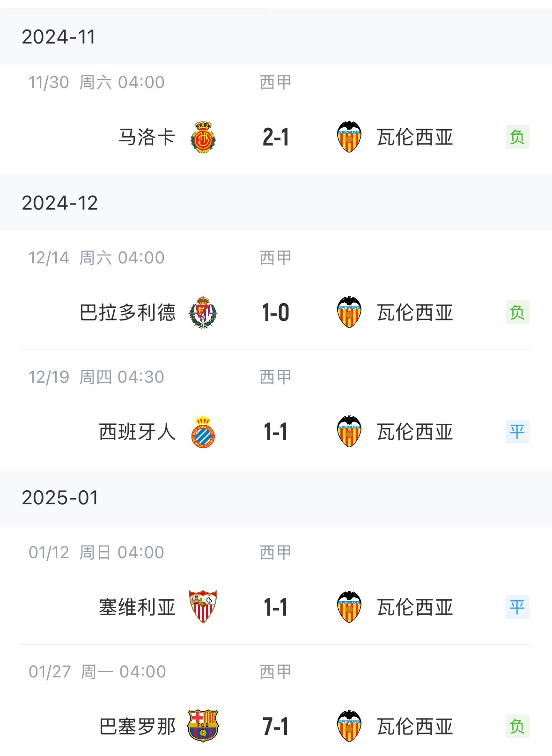Select the 2024-11 month header
Screen dimensions: 552x756
tap(276, 37)
